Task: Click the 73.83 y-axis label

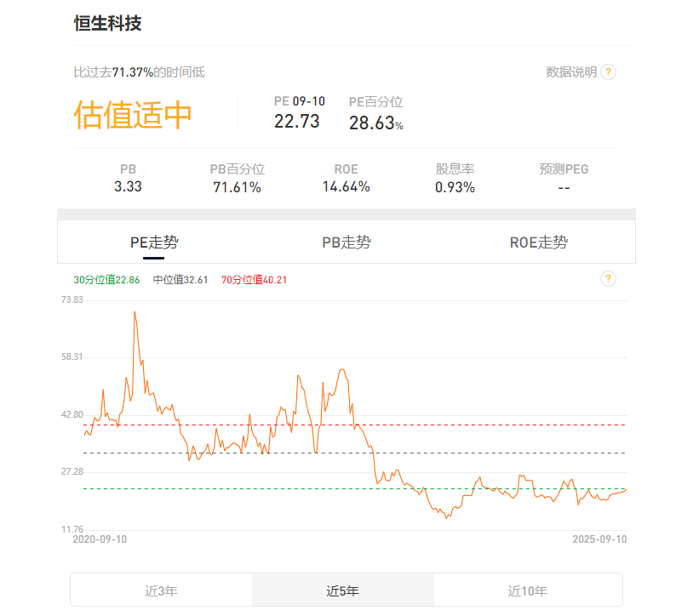Action: pyautogui.click(x=72, y=299)
